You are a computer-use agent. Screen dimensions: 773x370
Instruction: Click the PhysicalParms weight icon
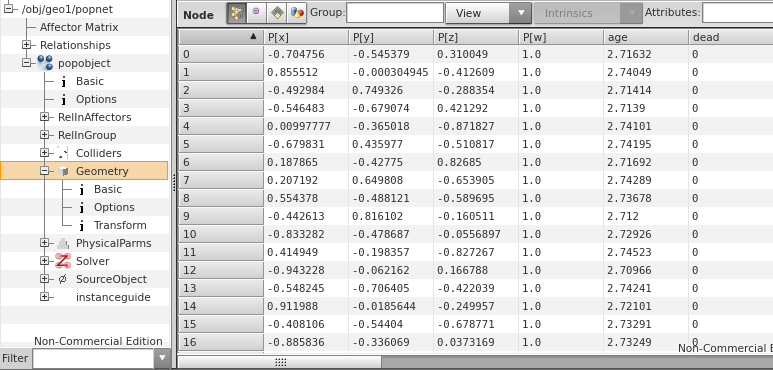click(63, 243)
